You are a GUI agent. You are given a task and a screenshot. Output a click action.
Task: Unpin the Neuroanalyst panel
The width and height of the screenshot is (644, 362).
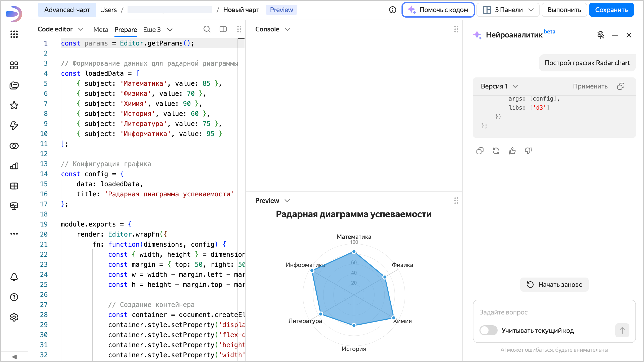[x=601, y=35]
